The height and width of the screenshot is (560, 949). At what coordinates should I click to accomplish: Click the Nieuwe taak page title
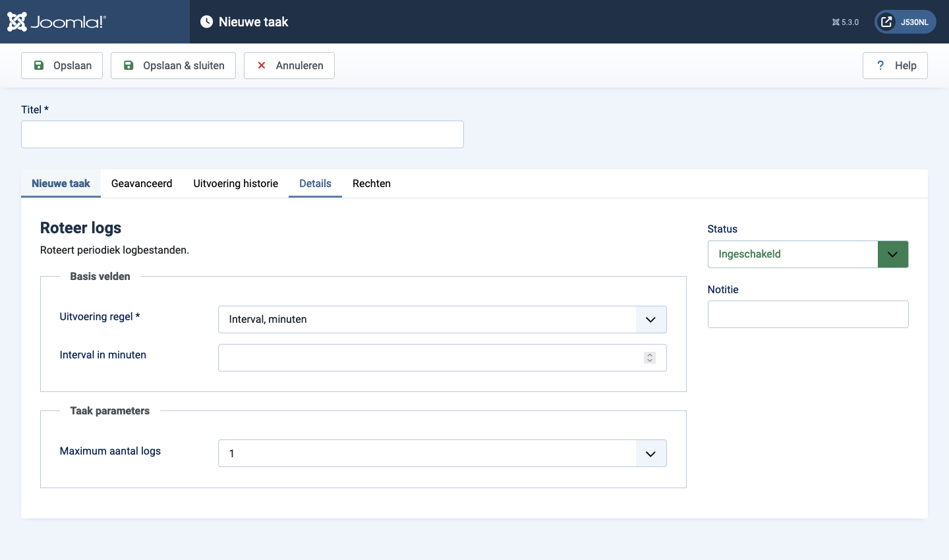(254, 22)
